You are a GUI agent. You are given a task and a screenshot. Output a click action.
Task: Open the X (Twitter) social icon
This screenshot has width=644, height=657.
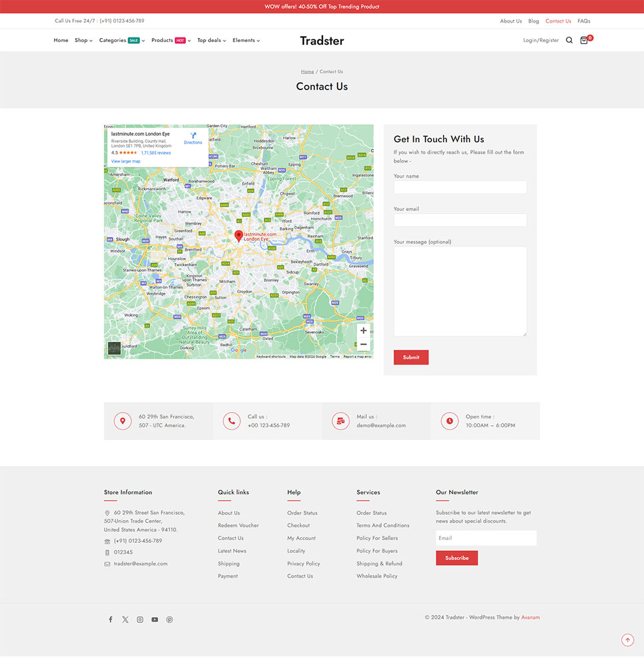(x=125, y=620)
